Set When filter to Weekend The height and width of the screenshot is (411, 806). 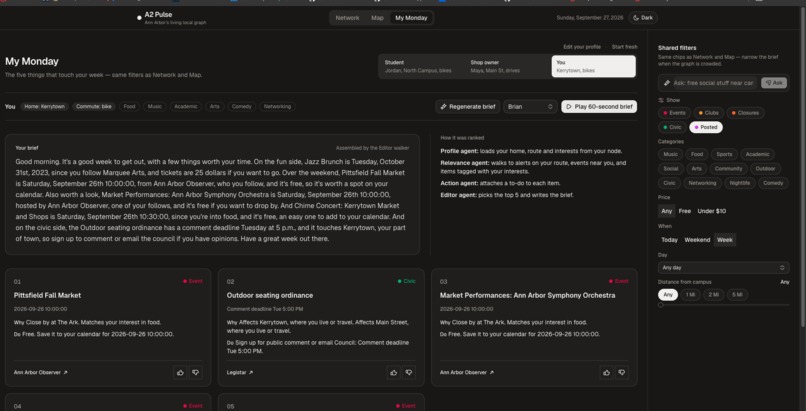[x=697, y=240]
